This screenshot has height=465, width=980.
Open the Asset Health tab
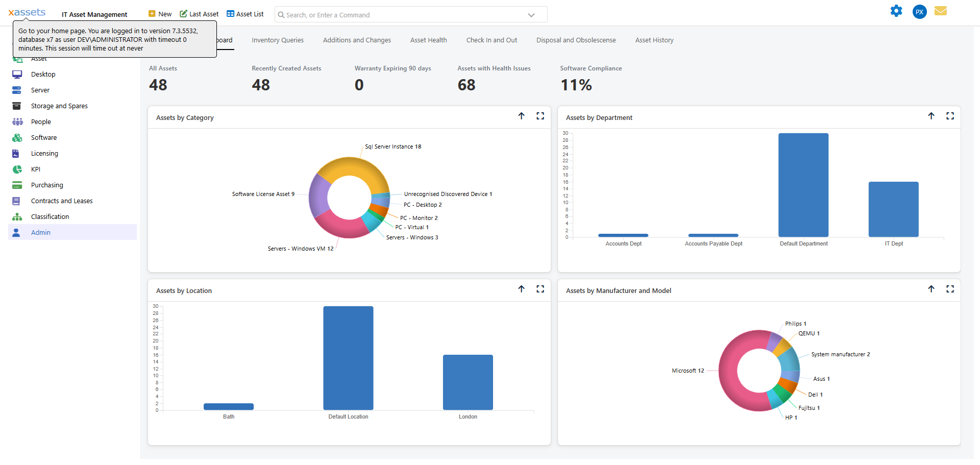[x=428, y=40]
